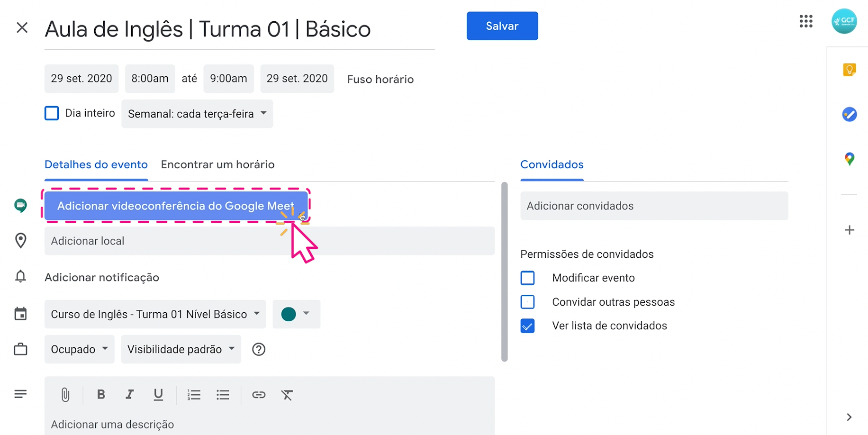Close the event editor with the X icon
Viewport: 868px width, 435px height.
click(22, 27)
